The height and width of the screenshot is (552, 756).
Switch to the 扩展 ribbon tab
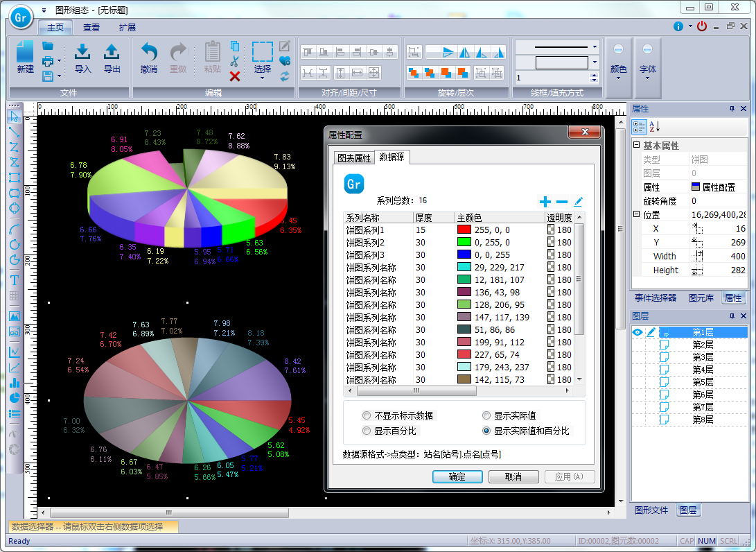(x=128, y=28)
